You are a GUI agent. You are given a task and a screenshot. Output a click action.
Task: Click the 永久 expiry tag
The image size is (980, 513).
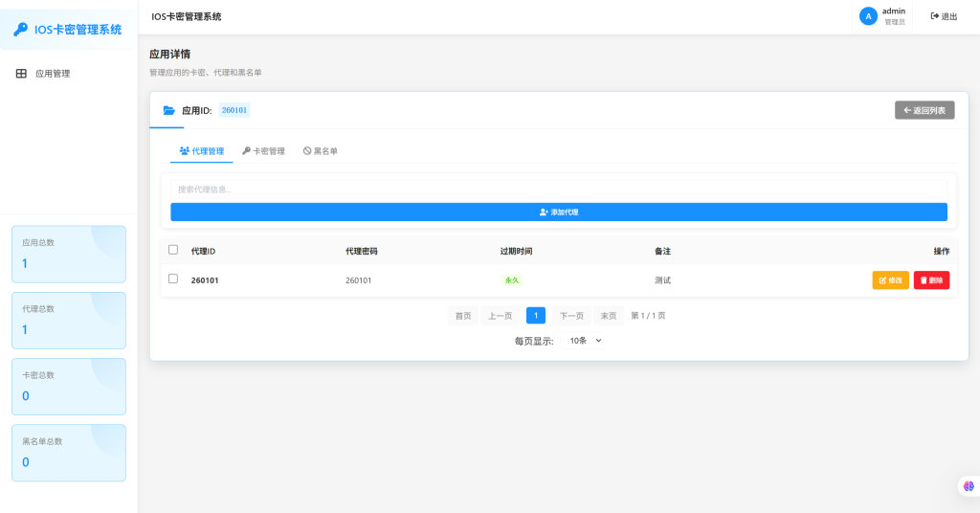[512, 280]
